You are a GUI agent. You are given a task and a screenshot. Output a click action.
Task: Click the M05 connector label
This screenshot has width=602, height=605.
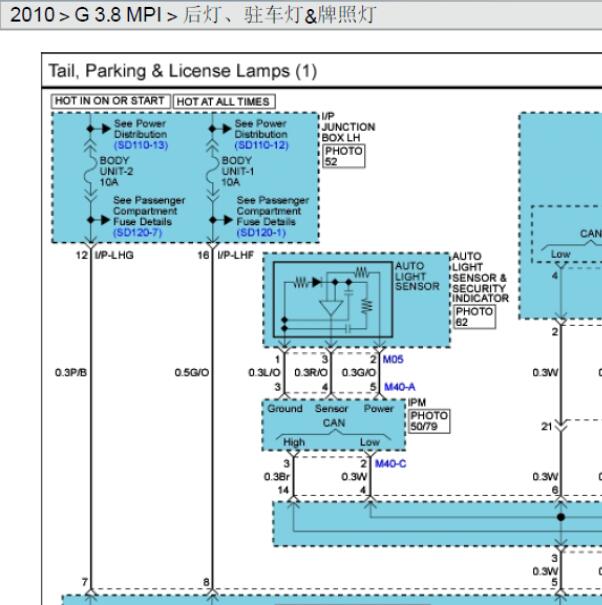pyautogui.click(x=393, y=359)
